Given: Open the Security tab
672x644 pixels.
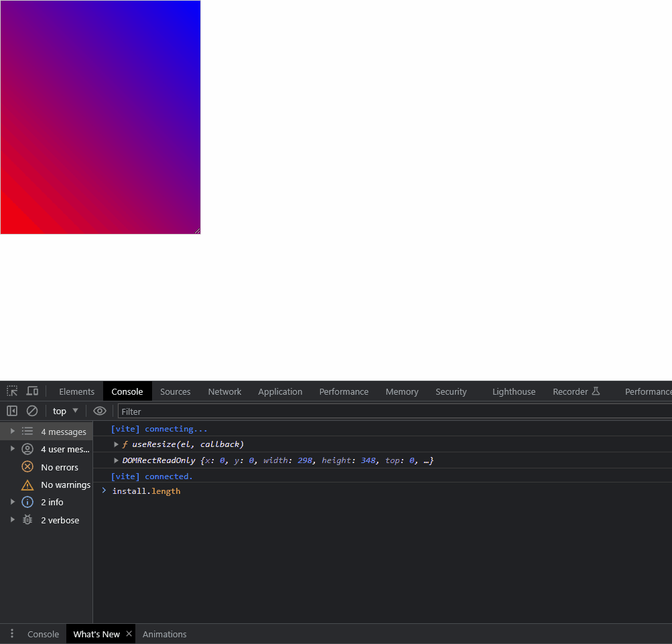Looking at the screenshot, I should (452, 391).
